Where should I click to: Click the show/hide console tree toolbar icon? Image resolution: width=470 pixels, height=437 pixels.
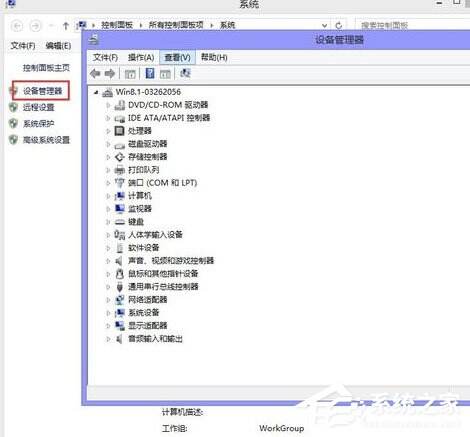(x=130, y=74)
